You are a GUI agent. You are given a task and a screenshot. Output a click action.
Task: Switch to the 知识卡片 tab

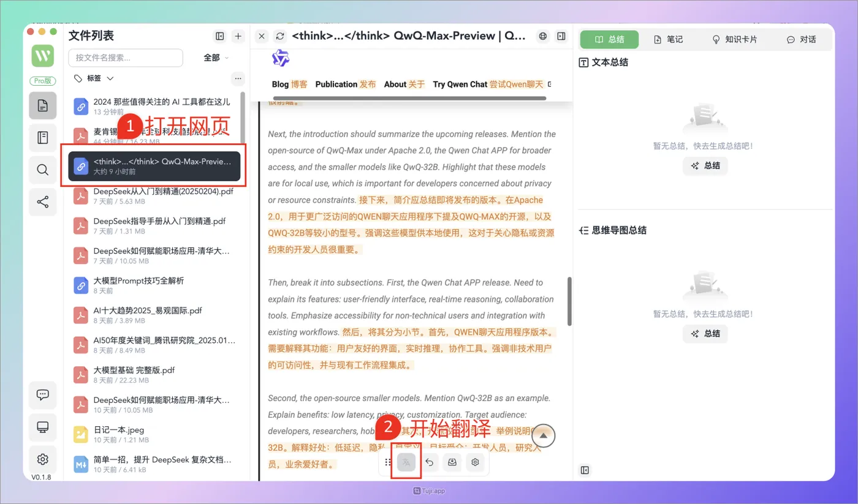click(x=734, y=39)
